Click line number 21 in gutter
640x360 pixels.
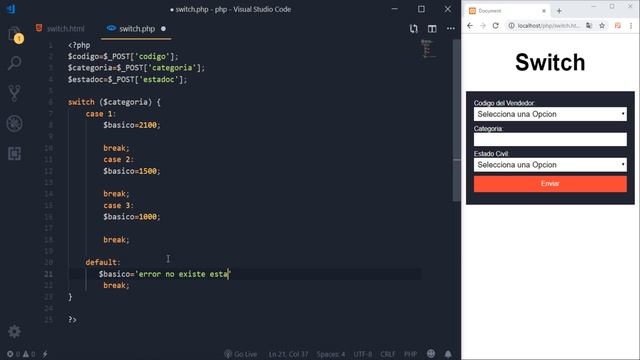click(x=49, y=274)
